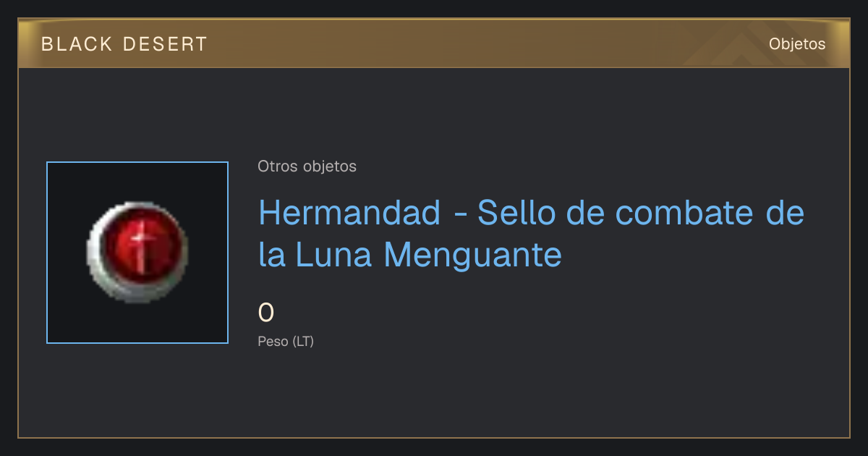
Task: Click the word Hermandad in the title
Action: (349, 213)
